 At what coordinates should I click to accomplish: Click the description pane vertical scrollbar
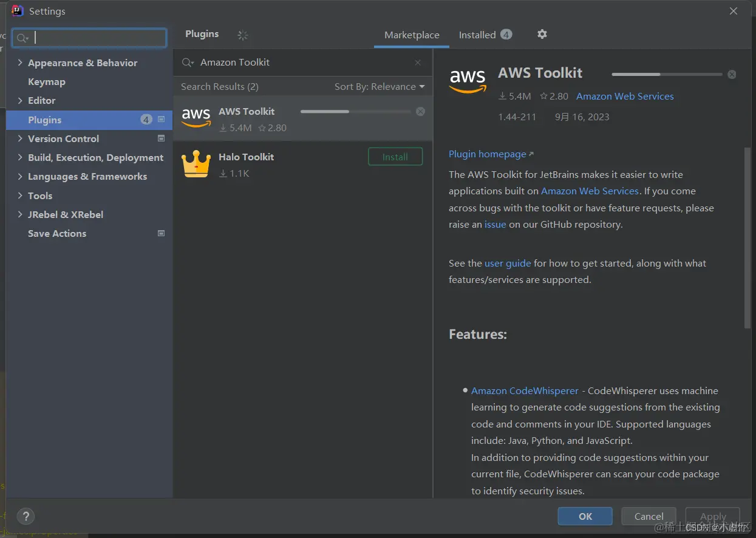747,237
